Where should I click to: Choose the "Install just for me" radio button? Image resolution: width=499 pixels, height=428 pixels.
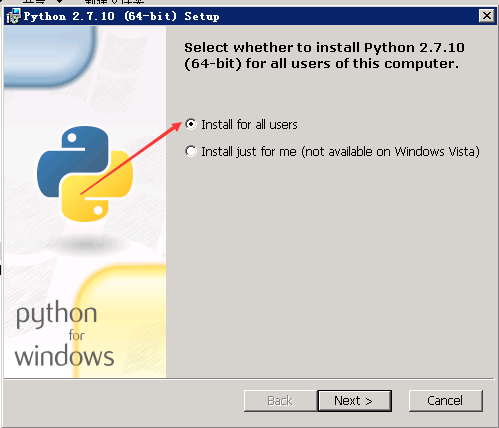click(191, 151)
